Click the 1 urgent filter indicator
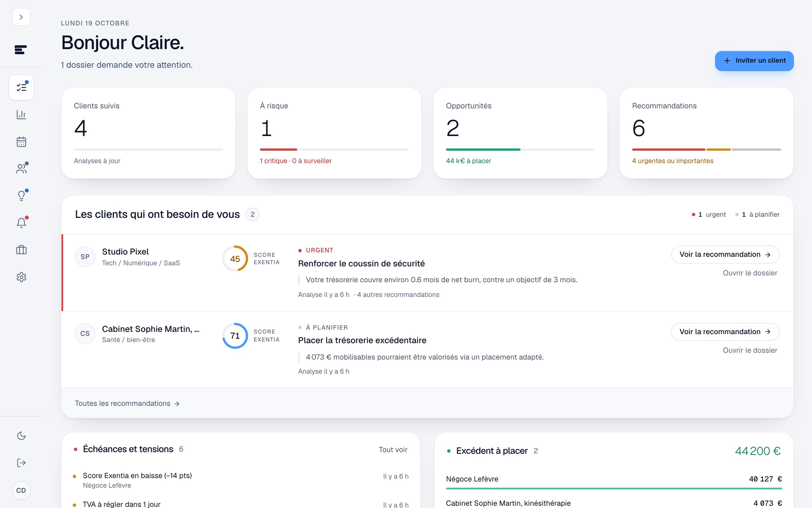 [709, 215]
